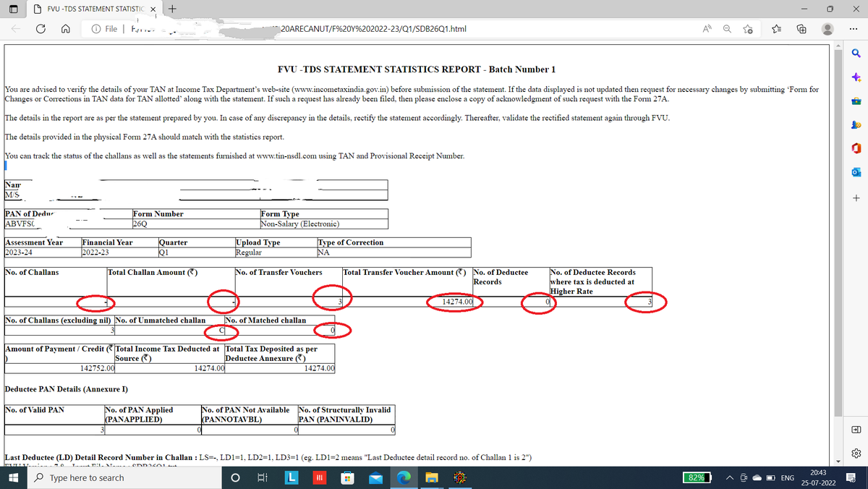Screen dimensions: 868x489
Task: Switch to Microsoft Edge on taskbar
Action: 404,477
